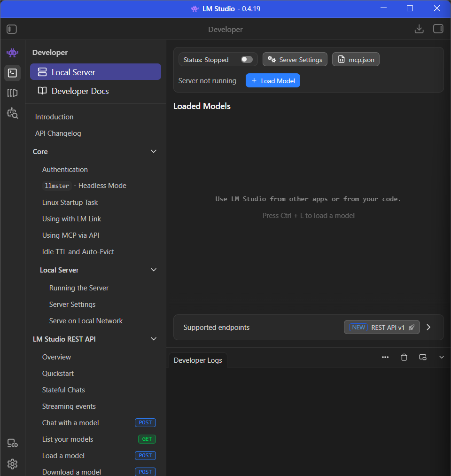Click the Server not running status text
Screen dimensions: 451x476
click(207, 81)
